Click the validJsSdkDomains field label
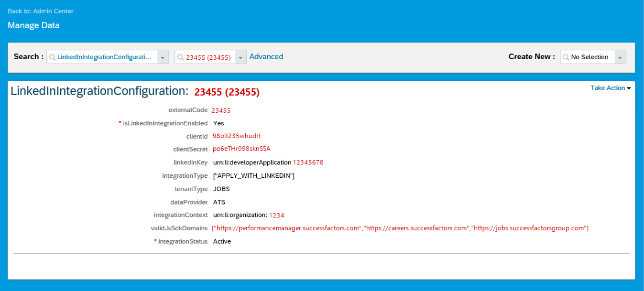This screenshot has height=291, width=644. pos(179,228)
